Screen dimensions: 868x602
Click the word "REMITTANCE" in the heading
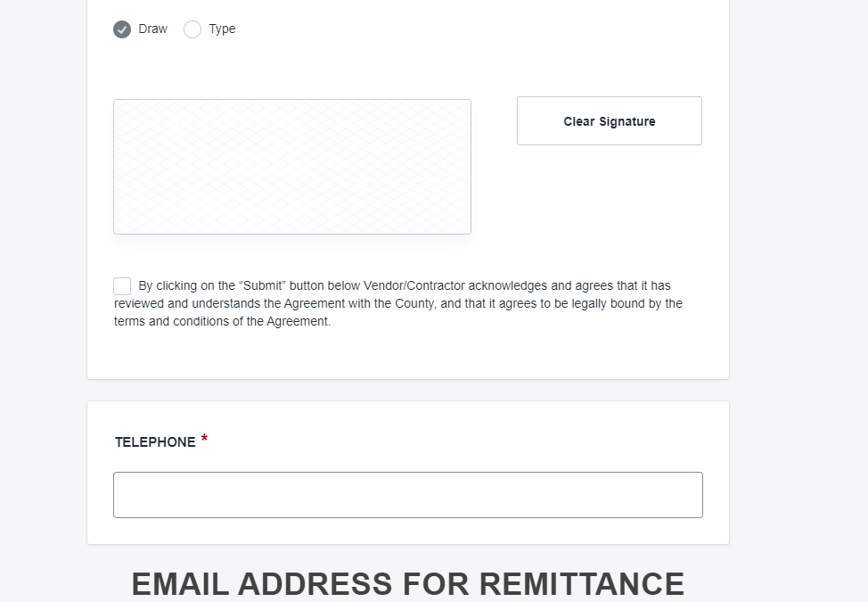click(x=581, y=584)
